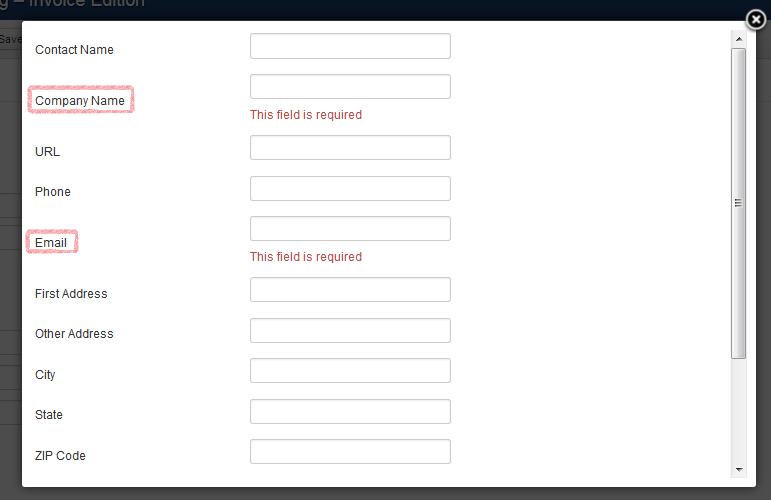Click the empty scrollbar track below thumb
The image size is (771, 500).
click(739, 411)
